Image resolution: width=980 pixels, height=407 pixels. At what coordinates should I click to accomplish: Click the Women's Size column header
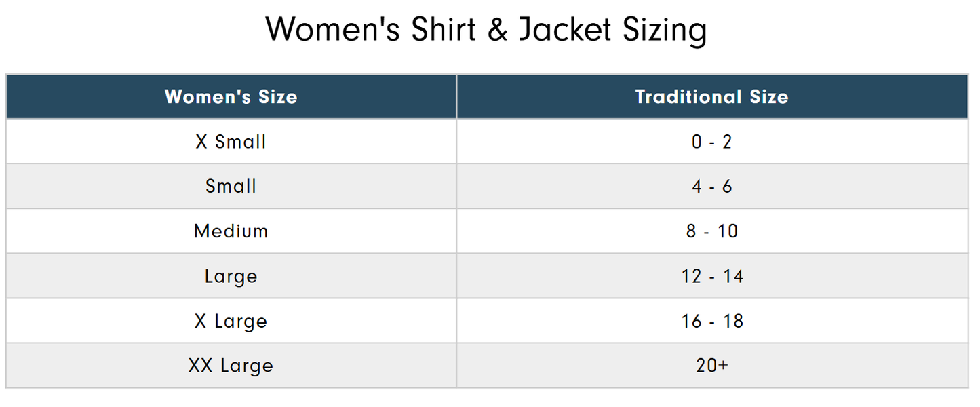(231, 97)
